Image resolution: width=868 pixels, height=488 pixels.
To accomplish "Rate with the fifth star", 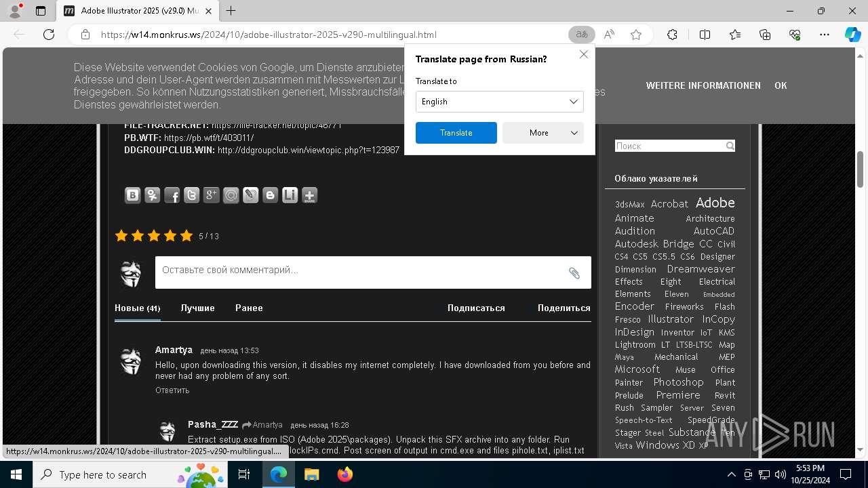I will pyautogui.click(x=186, y=236).
